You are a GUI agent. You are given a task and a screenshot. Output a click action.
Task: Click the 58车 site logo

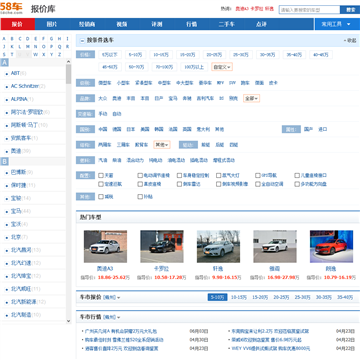12,8
